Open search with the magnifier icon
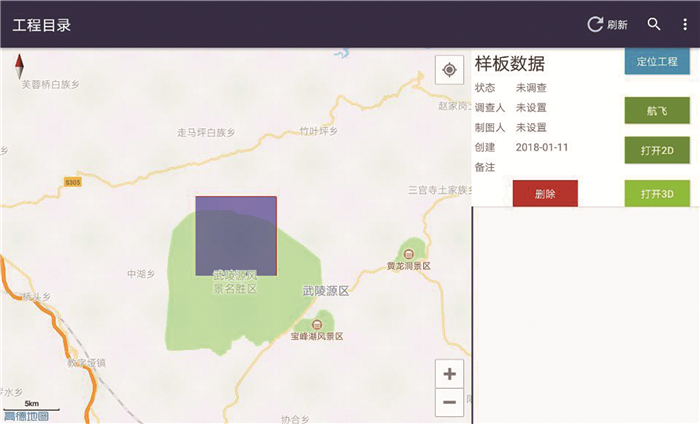This screenshot has height=424, width=700. [x=654, y=24]
